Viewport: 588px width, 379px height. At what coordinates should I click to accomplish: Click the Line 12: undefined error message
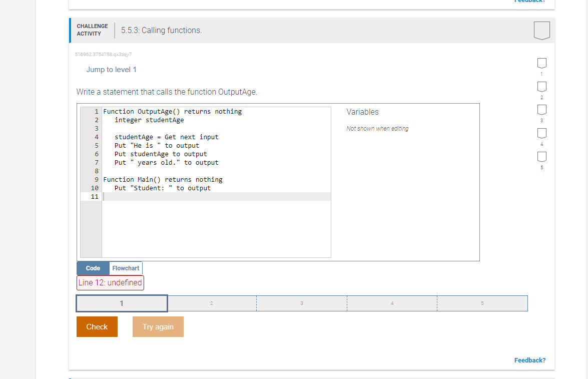point(110,283)
